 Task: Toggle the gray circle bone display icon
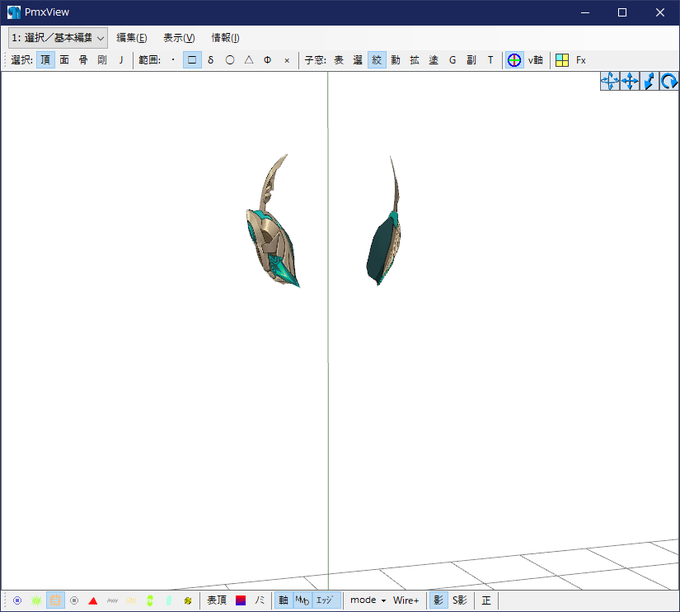tap(74, 601)
